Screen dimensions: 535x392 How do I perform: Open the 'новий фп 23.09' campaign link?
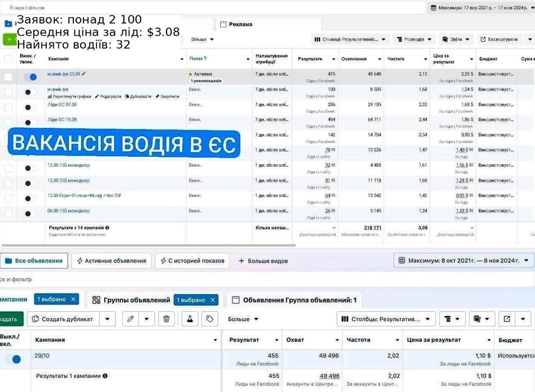click(x=64, y=74)
